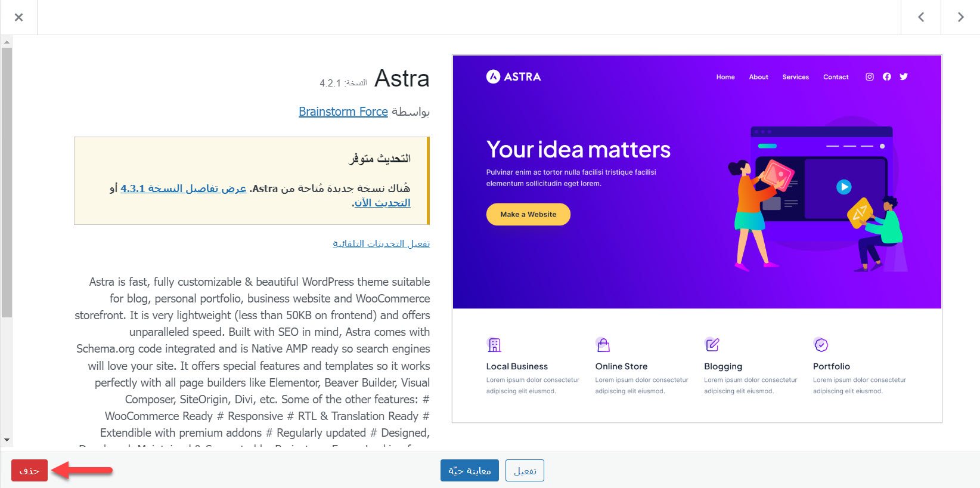
Task: Click the Local Business building icon
Action: pos(494,345)
